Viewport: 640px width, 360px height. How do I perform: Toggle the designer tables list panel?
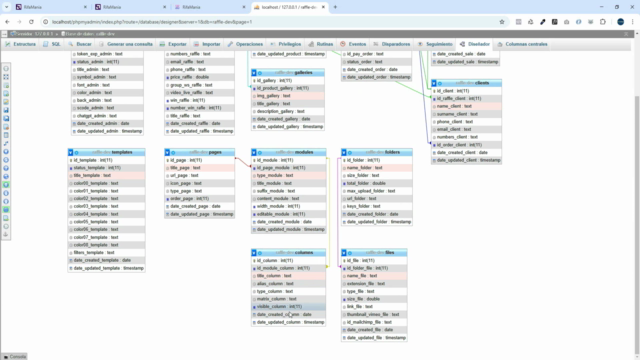click(6, 69)
